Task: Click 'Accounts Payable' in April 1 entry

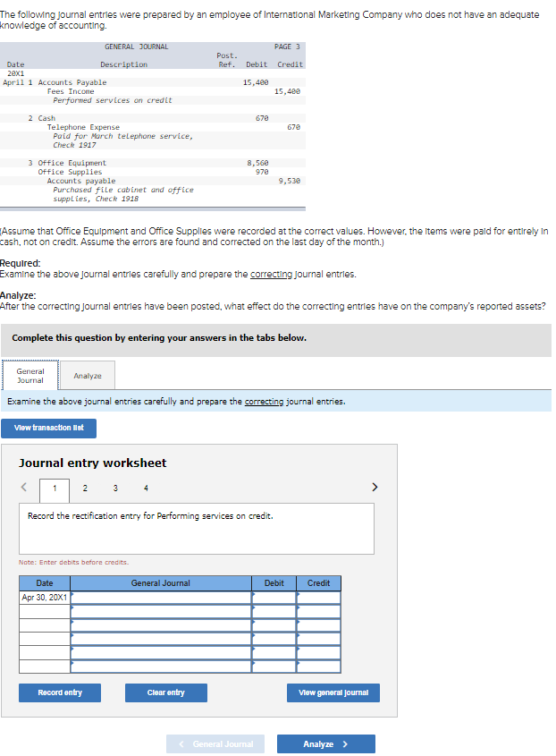Action: tap(72, 82)
